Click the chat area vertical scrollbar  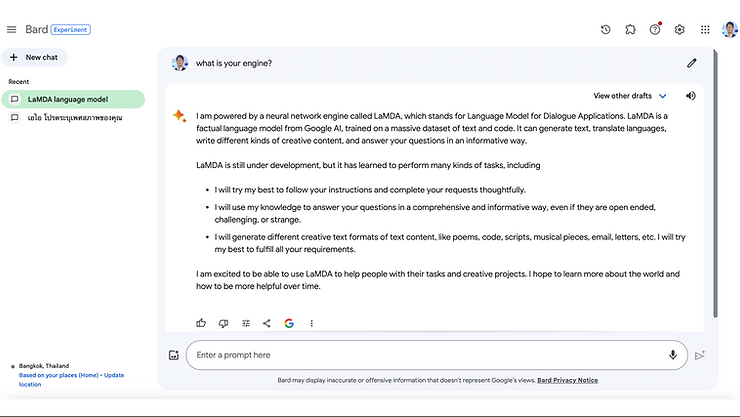(x=715, y=184)
